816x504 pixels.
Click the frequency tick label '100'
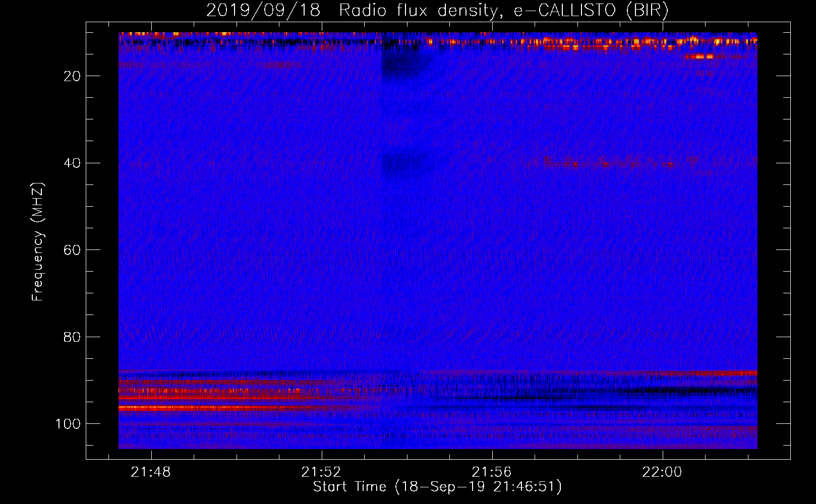point(68,424)
